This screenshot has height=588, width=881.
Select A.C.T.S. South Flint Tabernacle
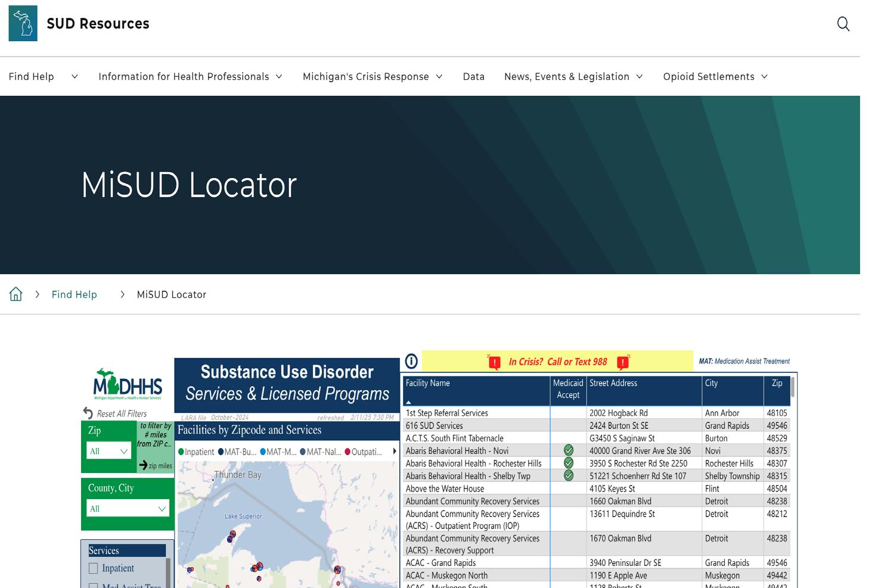click(454, 438)
